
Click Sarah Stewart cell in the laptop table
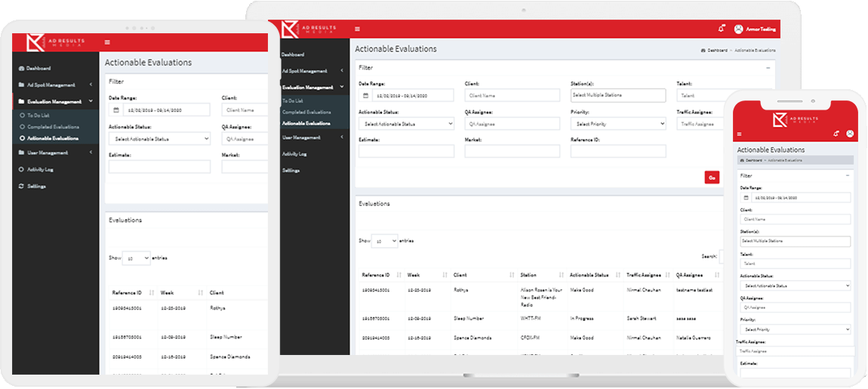[x=641, y=319]
